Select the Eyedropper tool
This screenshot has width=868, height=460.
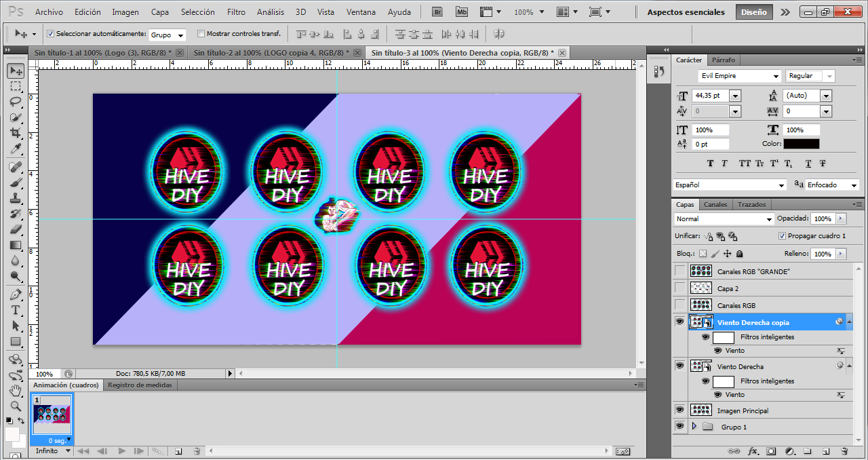[16, 149]
